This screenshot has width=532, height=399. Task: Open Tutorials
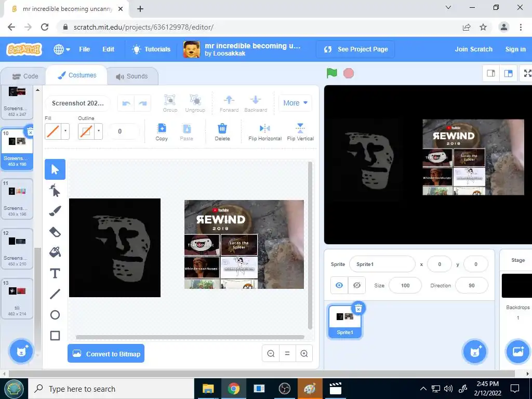(151, 49)
